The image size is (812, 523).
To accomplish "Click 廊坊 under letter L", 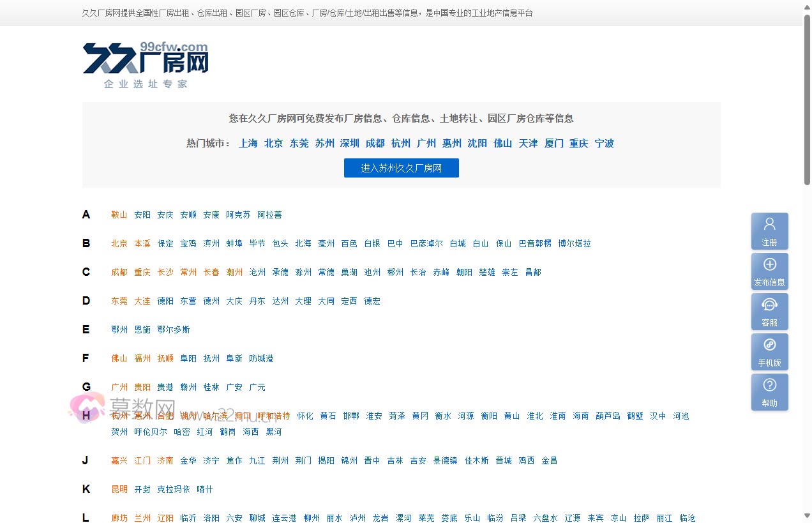I will (119, 518).
